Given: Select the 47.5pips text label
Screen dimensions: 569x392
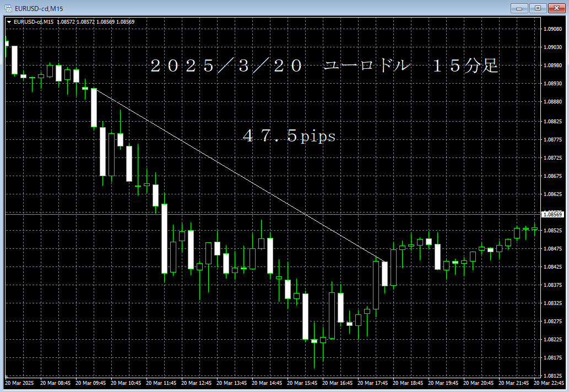Looking at the screenshot, I should pos(289,136).
